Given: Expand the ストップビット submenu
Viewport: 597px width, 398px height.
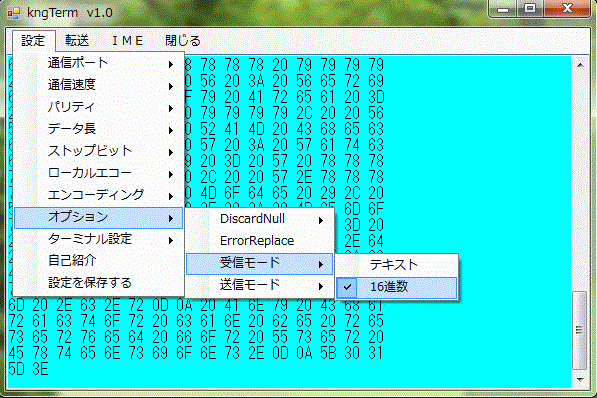Looking at the screenshot, I should tap(98, 151).
